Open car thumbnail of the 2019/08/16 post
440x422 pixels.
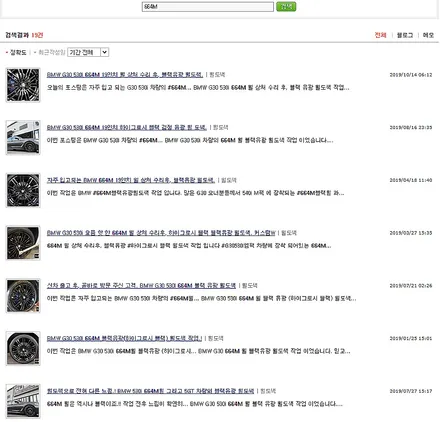click(x=23, y=138)
